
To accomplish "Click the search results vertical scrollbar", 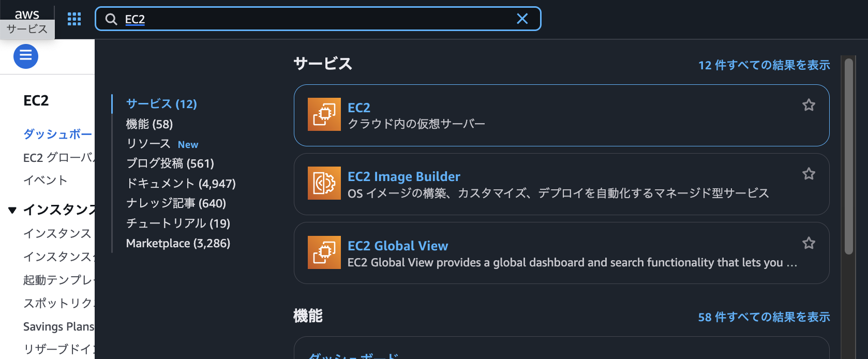I will pos(849,156).
